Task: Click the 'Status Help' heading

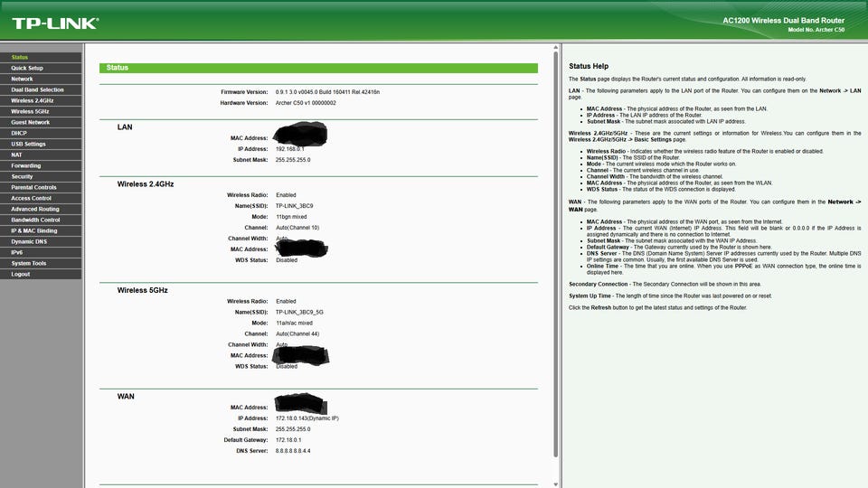Action: coord(589,66)
